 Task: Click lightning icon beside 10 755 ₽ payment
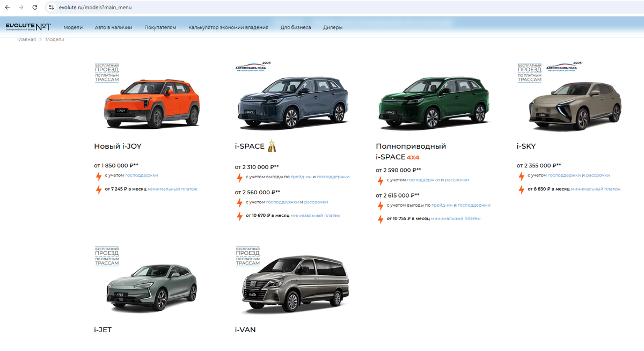click(380, 220)
